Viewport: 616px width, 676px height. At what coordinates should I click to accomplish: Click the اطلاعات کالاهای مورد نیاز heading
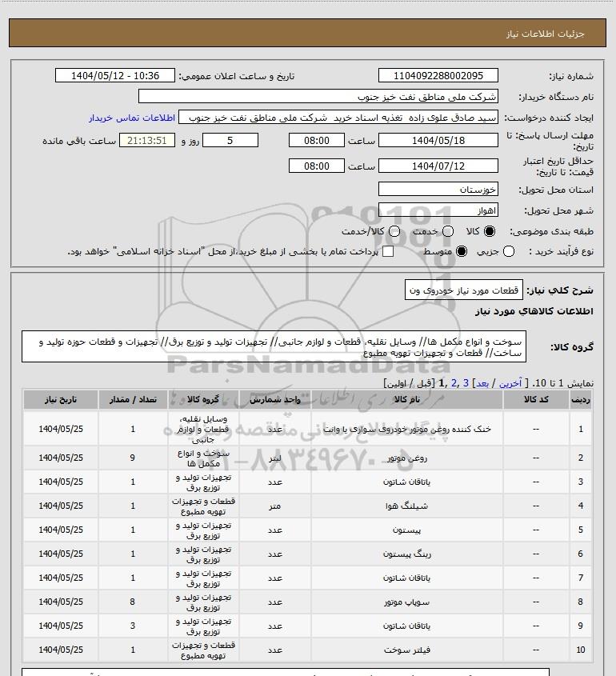pos(534,311)
